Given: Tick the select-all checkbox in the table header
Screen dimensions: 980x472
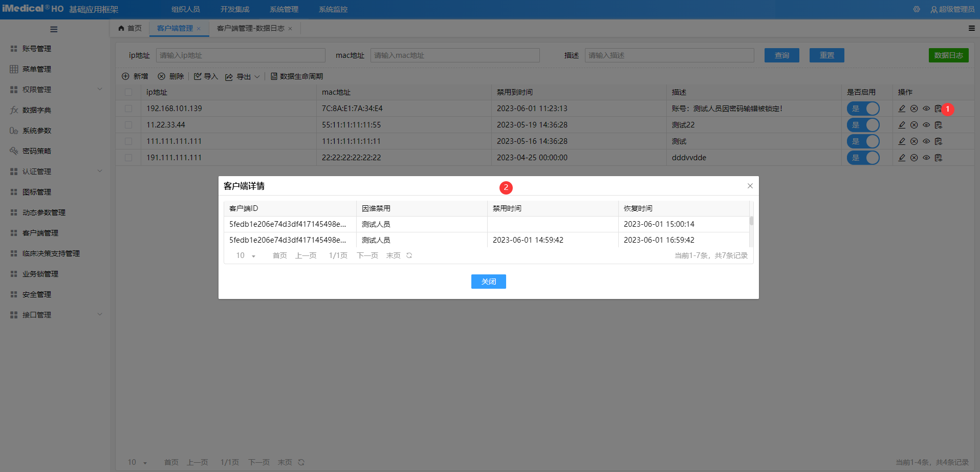Looking at the screenshot, I should (x=128, y=92).
